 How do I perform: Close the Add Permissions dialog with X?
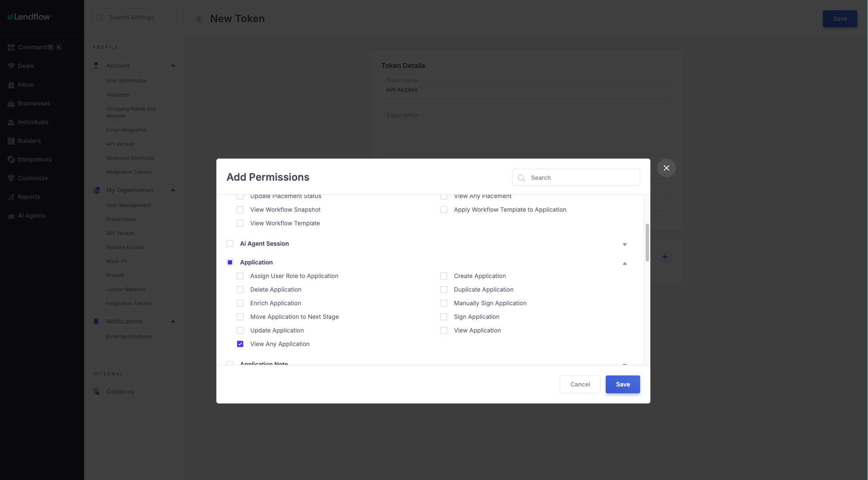point(667,168)
